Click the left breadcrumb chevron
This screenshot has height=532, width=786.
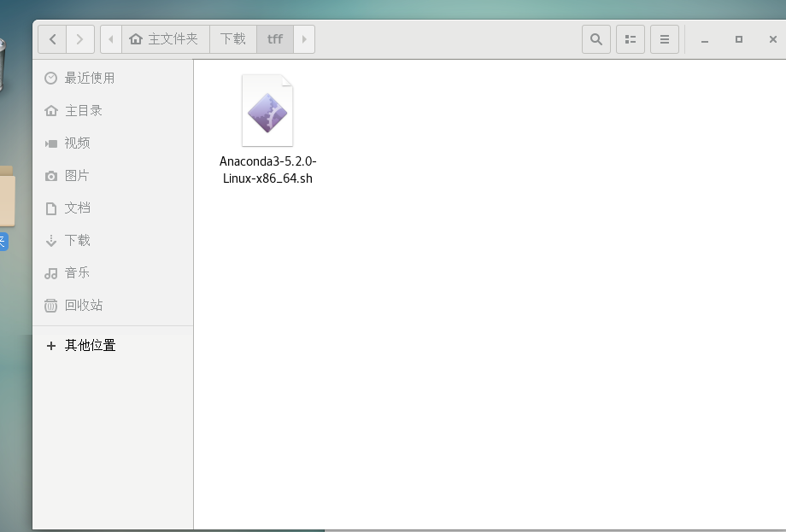pyautogui.click(x=109, y=38)
